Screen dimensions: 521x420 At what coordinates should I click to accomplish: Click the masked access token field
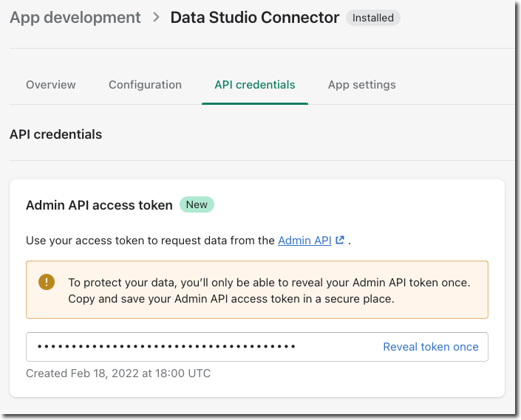[x=257, y=347]
